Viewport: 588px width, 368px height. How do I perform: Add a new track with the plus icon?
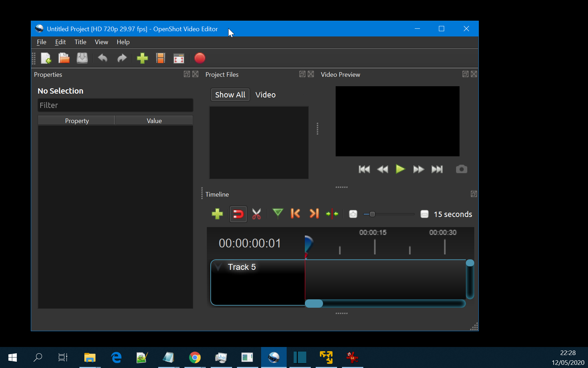click(217, 214)
